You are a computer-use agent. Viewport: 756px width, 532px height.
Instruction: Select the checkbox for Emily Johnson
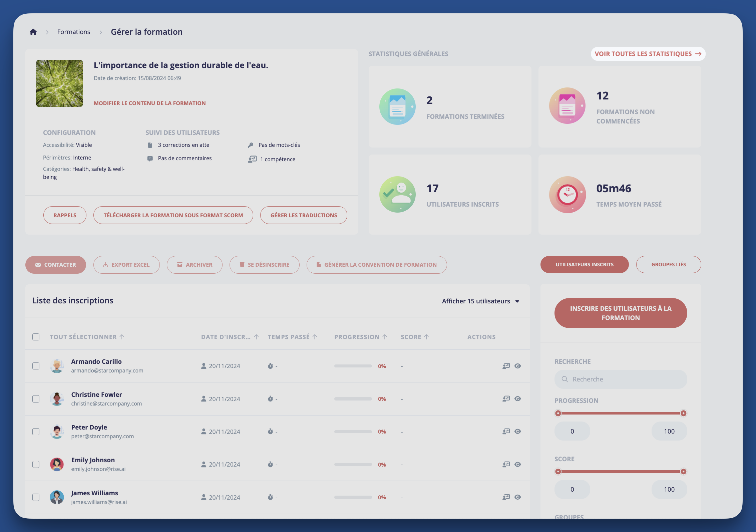(x=36, y=464)
